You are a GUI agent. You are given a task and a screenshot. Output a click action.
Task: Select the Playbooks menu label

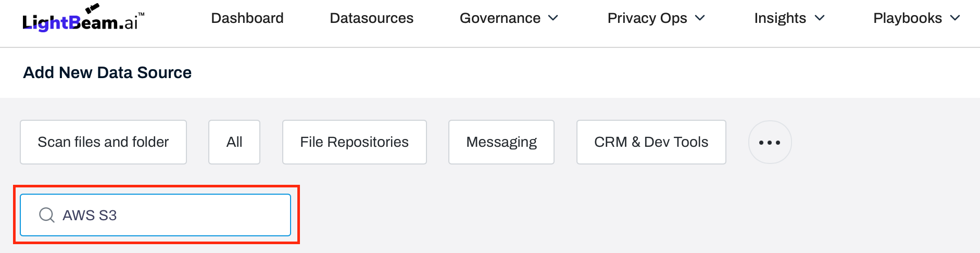[907, 18]
